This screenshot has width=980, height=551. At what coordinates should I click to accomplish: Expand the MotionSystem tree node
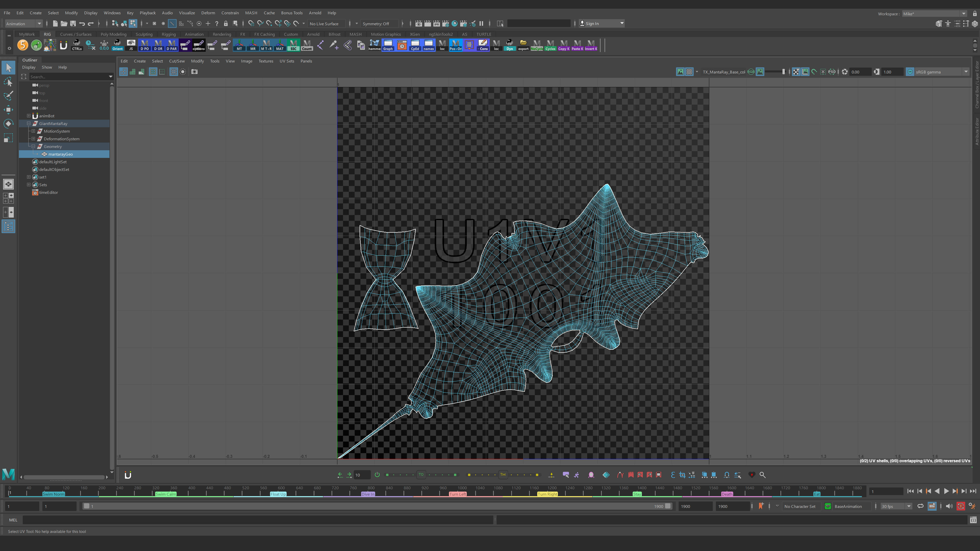coord(33,131)
